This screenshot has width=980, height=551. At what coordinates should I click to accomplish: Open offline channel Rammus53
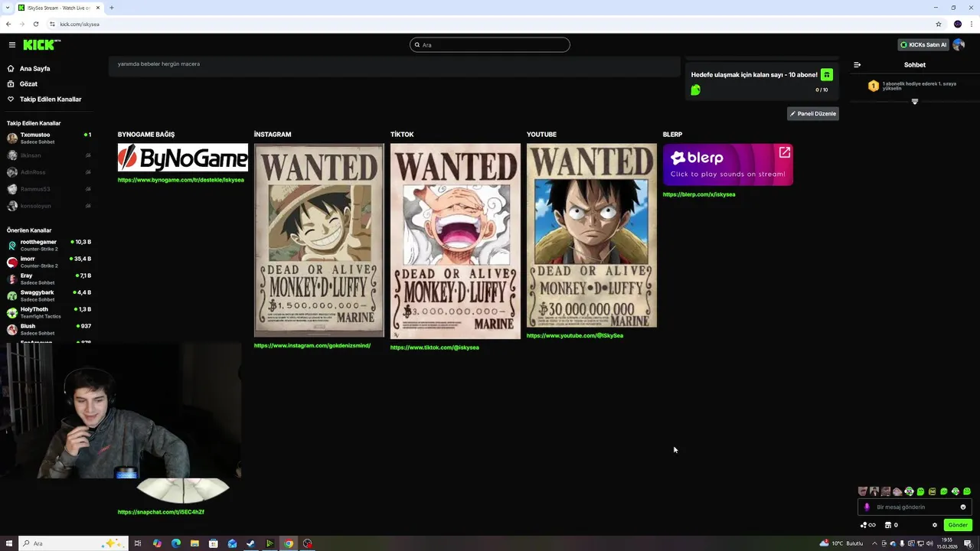48,188
